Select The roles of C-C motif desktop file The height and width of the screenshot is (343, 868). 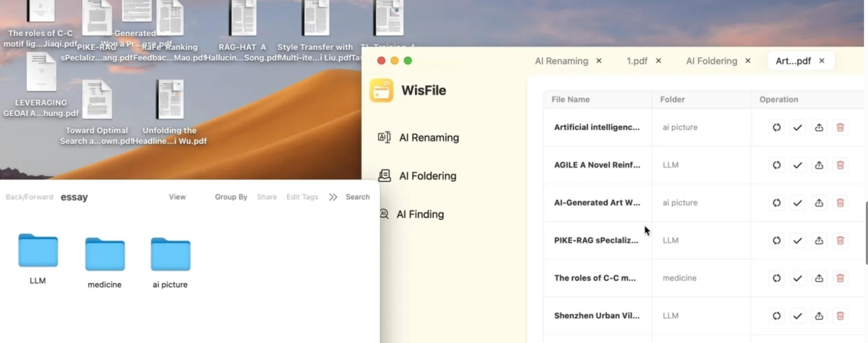(x=40, y=24)
